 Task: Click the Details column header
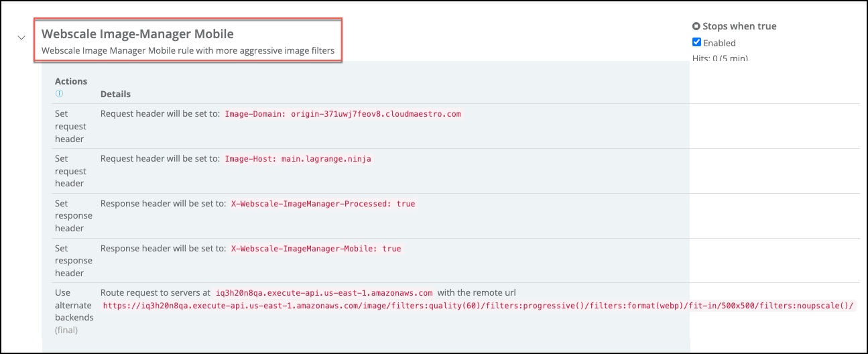115,94
